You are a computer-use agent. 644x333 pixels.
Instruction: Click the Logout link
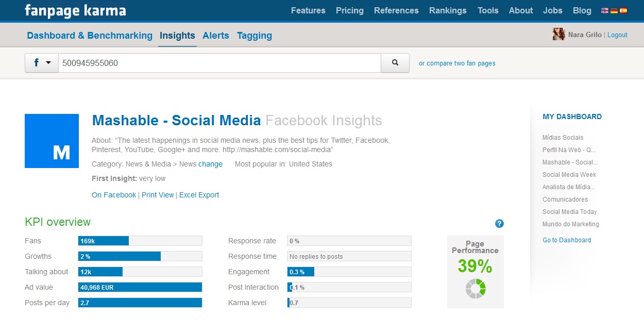pyautogui.click(x=617, y=35)
